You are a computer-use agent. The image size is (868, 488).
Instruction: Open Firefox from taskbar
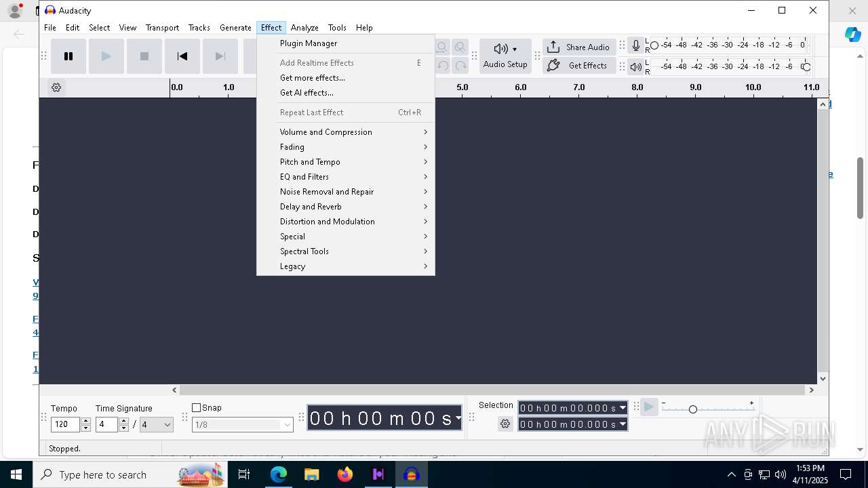345,474
